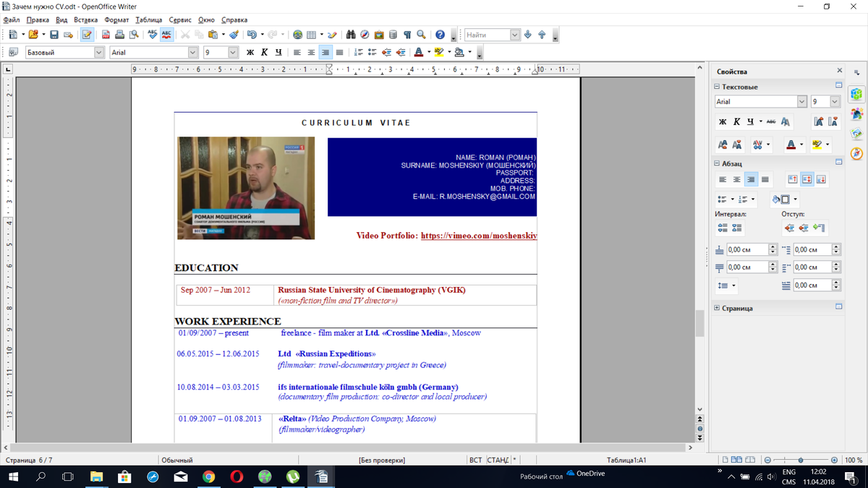The width and height of the screenshot is (868, 488).
Task: Click the 100 % zoom level in status bar
Action: 854,460
